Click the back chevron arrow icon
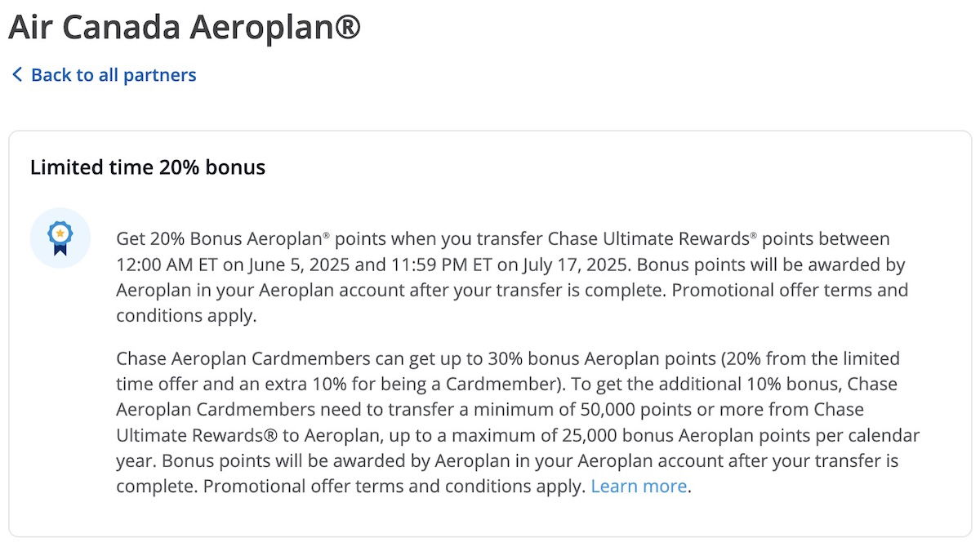 [17, 75]
